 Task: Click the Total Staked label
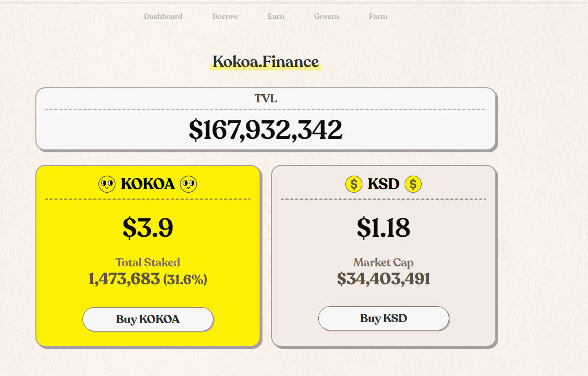(147, 262)
